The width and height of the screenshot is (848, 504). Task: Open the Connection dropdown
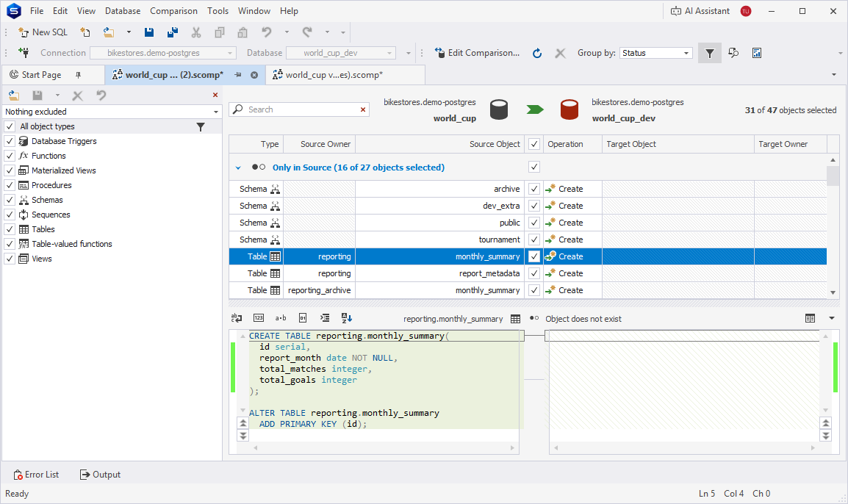[x=163, y=53]
